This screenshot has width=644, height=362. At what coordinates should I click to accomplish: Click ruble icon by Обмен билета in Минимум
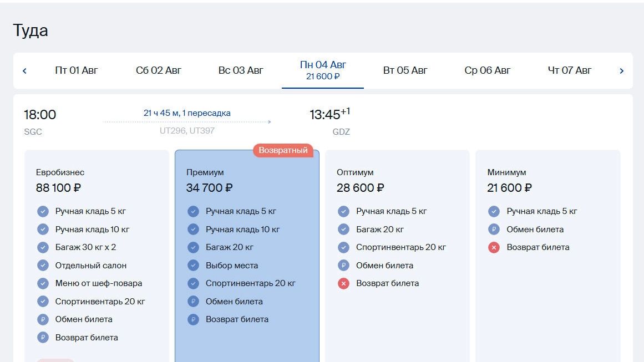coord(494,230)
